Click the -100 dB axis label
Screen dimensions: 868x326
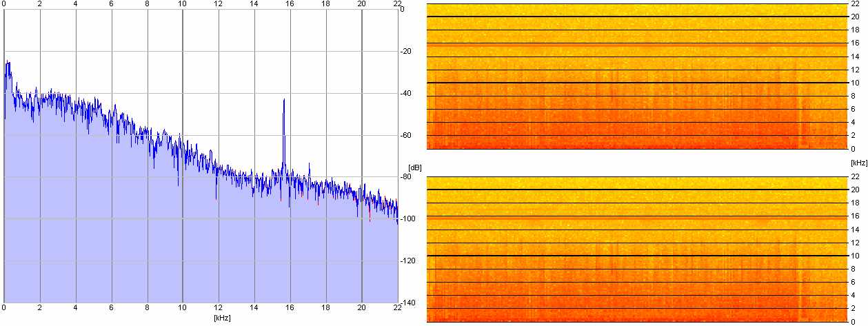pos(409,219)
